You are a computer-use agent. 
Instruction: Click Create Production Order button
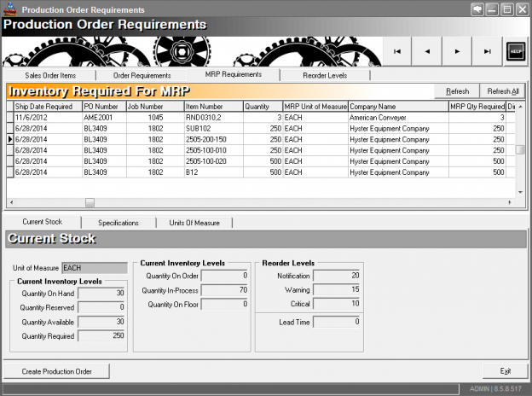(56, 371)
